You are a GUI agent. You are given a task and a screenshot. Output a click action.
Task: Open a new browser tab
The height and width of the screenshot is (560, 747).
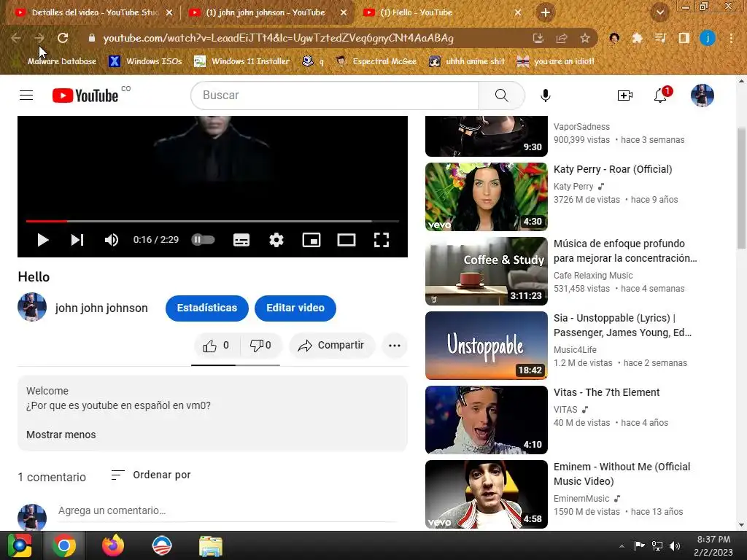pyautogui.click(x=546, y=13)
